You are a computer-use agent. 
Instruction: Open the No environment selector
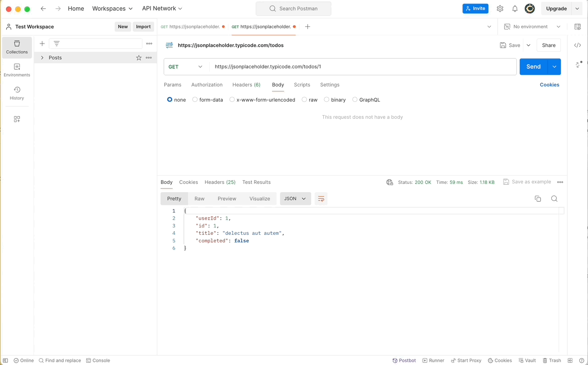coord(532,27)
